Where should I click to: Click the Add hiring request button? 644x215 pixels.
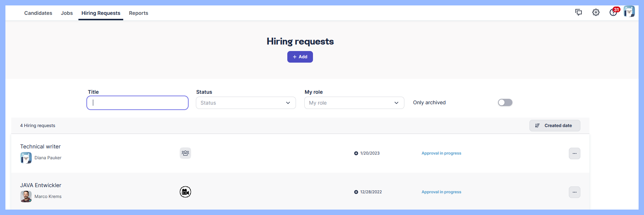pyautogui.click(x=300, y=57)
